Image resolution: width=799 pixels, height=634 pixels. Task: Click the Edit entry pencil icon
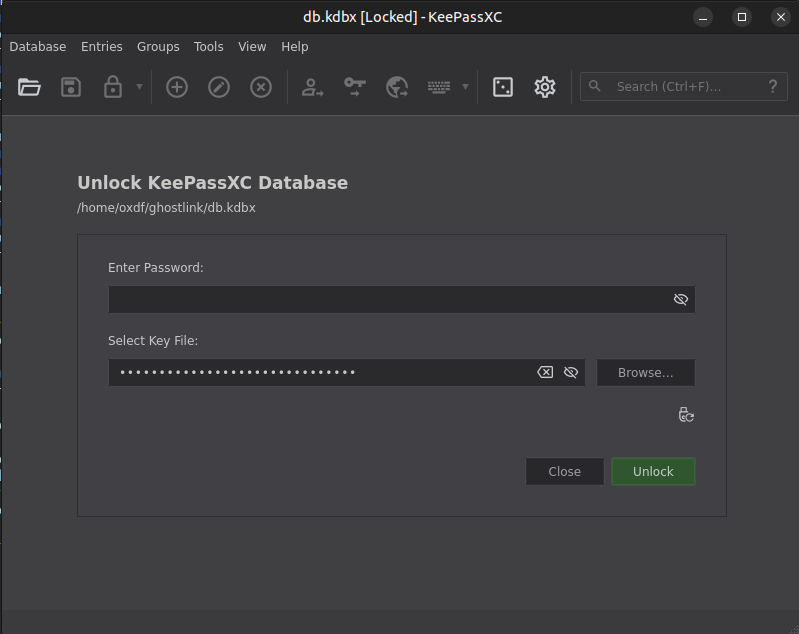point(219,87)
